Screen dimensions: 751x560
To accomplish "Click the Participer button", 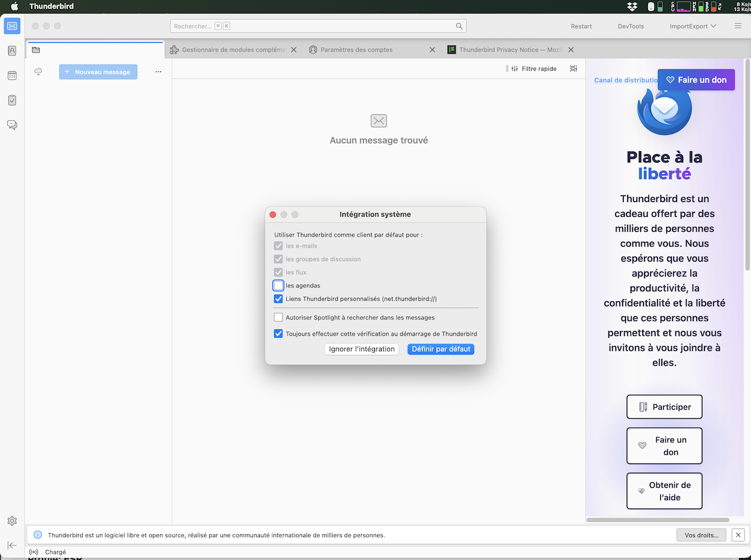I will [664, 407].
